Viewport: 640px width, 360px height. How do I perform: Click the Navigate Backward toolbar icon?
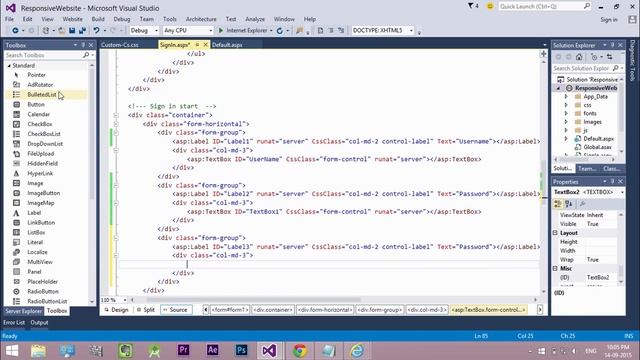(15, 31)
